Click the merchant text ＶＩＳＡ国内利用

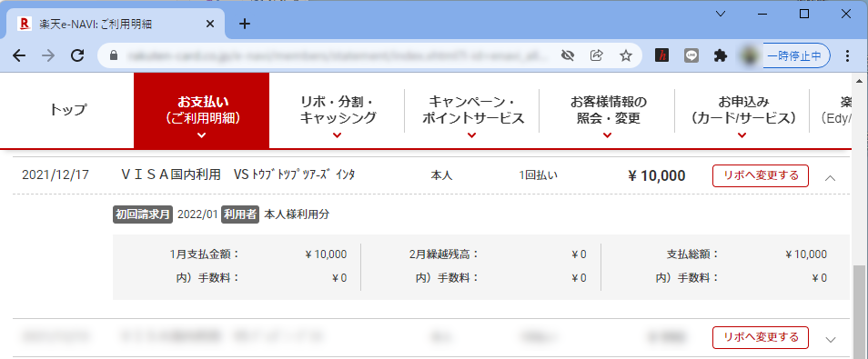click(170, 175)
